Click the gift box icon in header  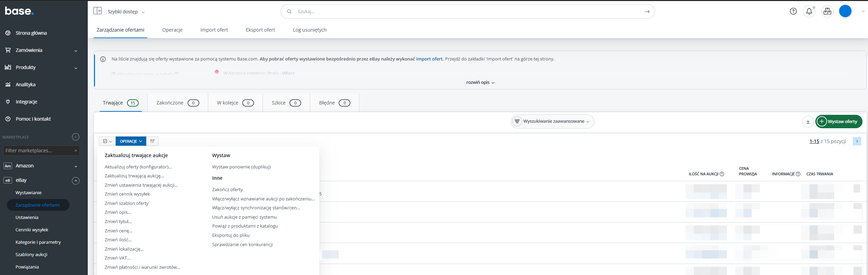click(x=827, y=11)
